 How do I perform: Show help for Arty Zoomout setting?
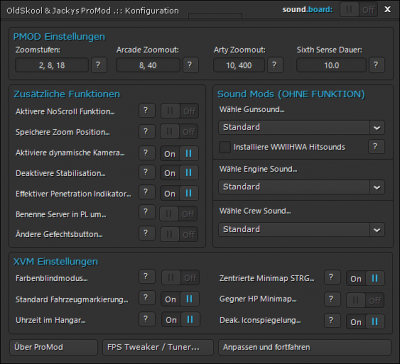275,65
